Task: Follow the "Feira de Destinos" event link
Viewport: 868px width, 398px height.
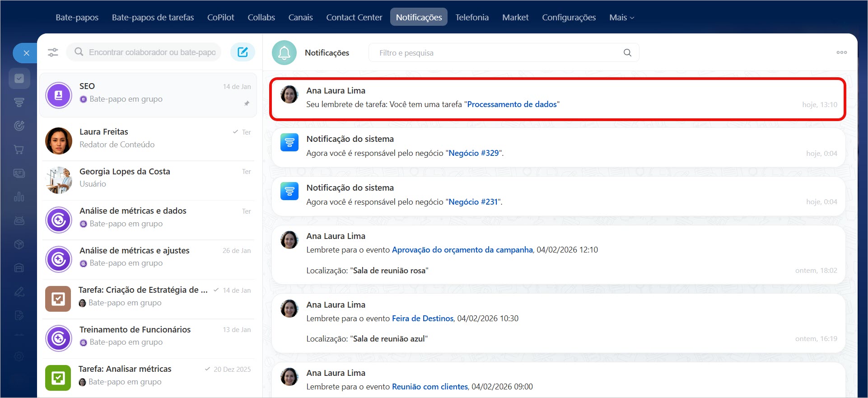Action: (x=422, y=318)
